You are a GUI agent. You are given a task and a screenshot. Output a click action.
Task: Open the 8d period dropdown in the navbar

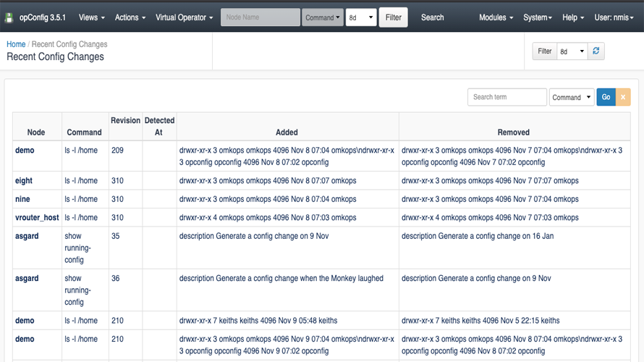click(x=361, y=17)
